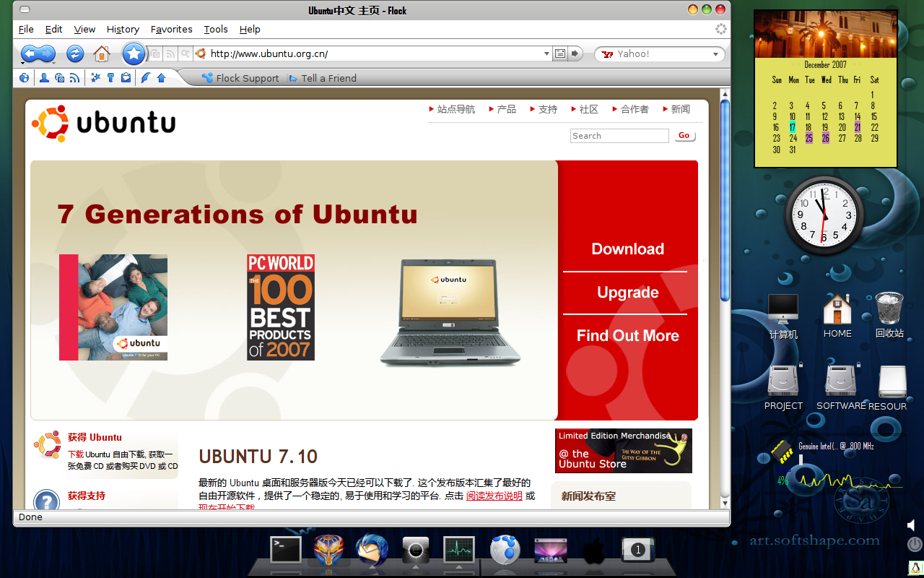Open the SOFTWARE drive desktop icon
The image size is (924, 578).
coord(840,387)
